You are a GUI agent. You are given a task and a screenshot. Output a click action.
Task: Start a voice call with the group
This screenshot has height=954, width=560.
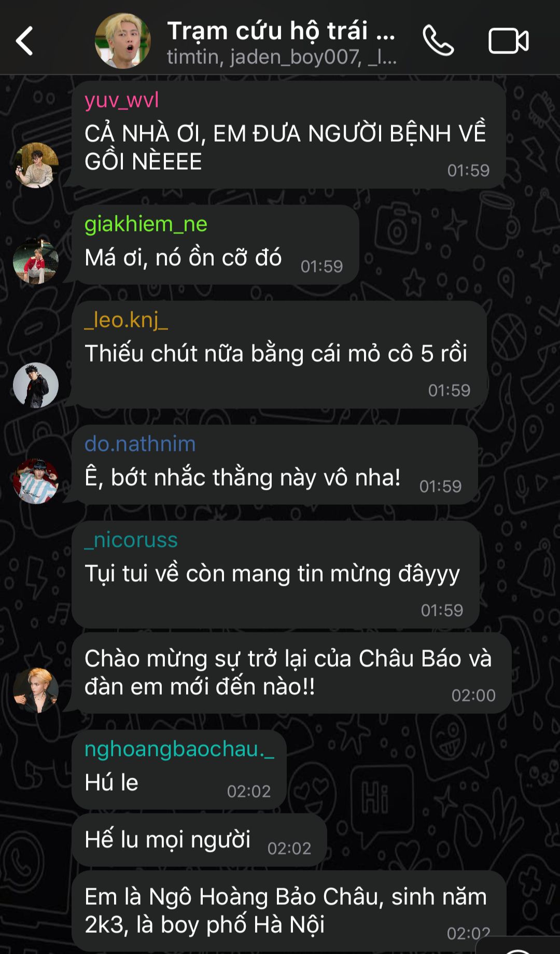pos(438,40)
